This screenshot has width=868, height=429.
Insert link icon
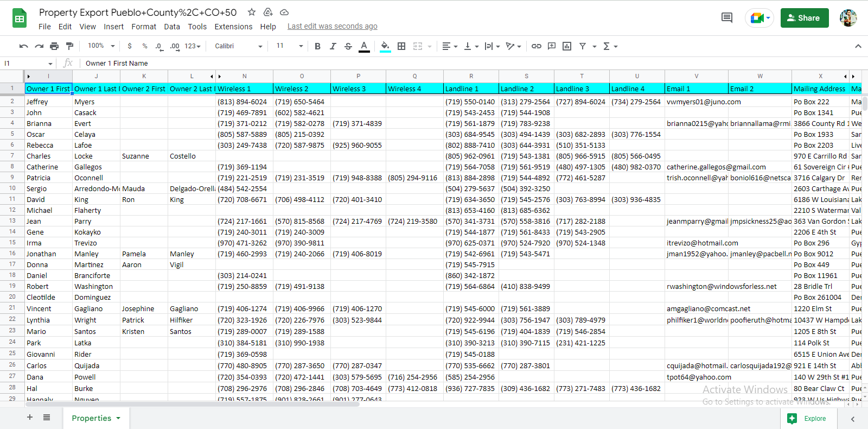537,46
